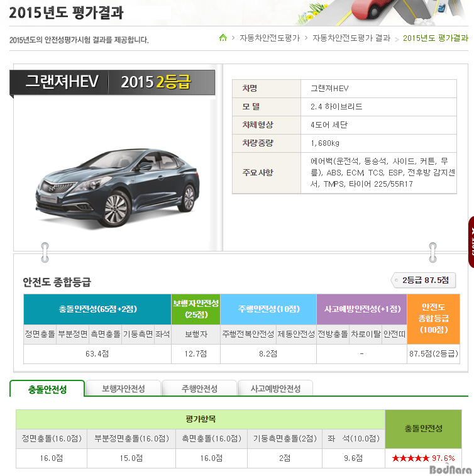Image resolution: width=474 pixels, height=476 pixels.
Task: Click the 4도어 세단 body type value
Action: pos(329,125)
